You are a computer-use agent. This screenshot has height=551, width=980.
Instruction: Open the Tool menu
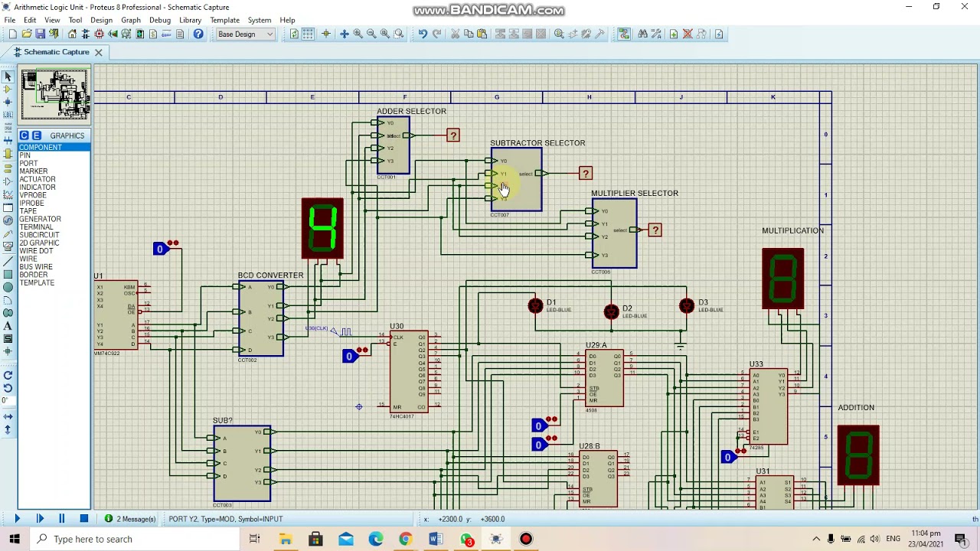click(x=75, y=20)
